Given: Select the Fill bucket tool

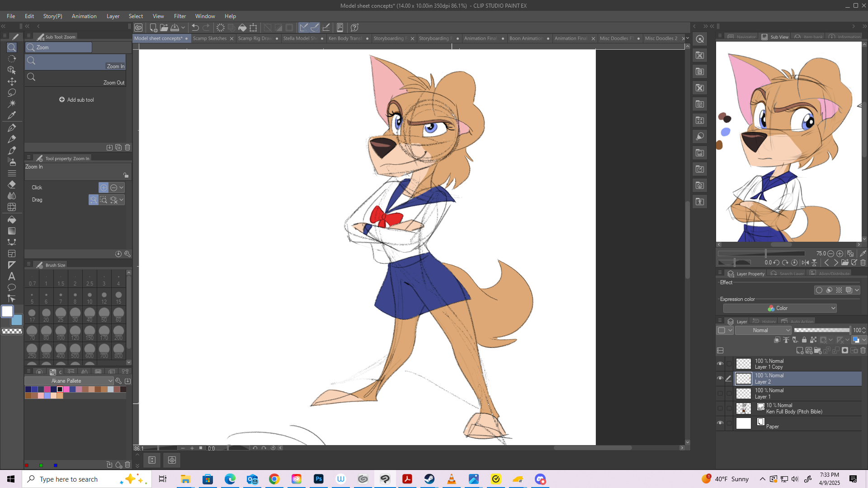Looking at the screenshot, I should [12, 220].
